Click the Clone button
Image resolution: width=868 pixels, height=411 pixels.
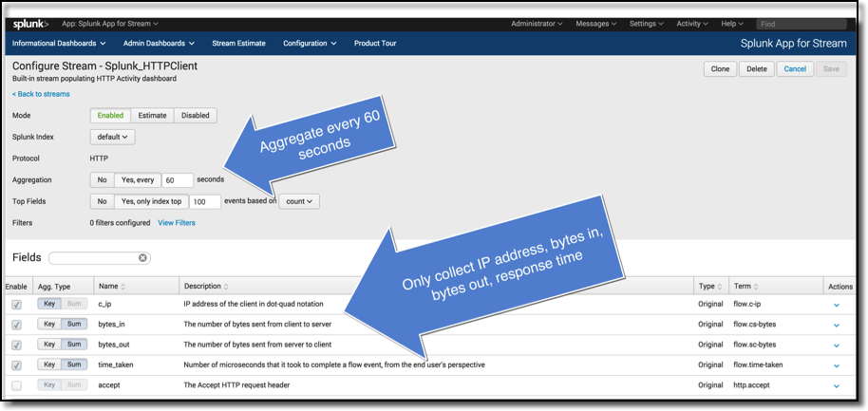pyautogui.click(x=720, y=69)
